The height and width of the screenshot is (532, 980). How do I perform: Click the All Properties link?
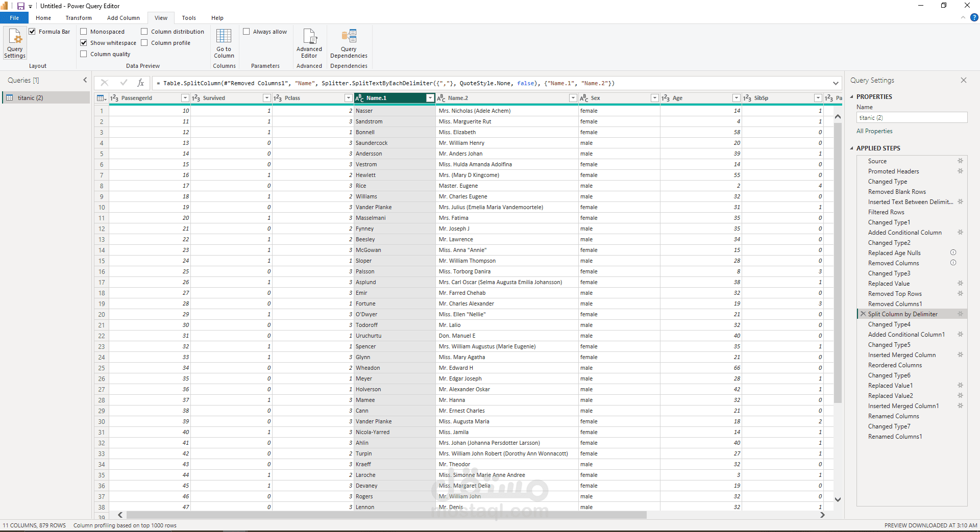[x=874, y=131]
